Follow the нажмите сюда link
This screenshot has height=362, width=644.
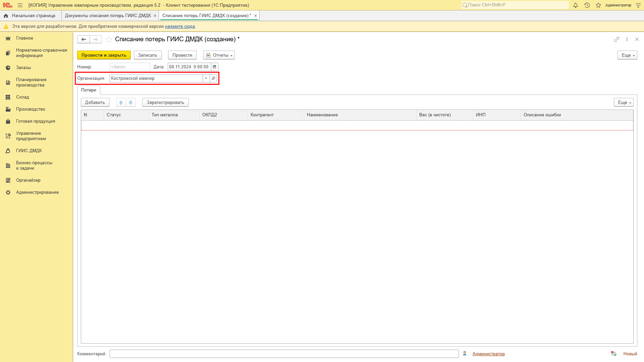click(x=180, y=26)
